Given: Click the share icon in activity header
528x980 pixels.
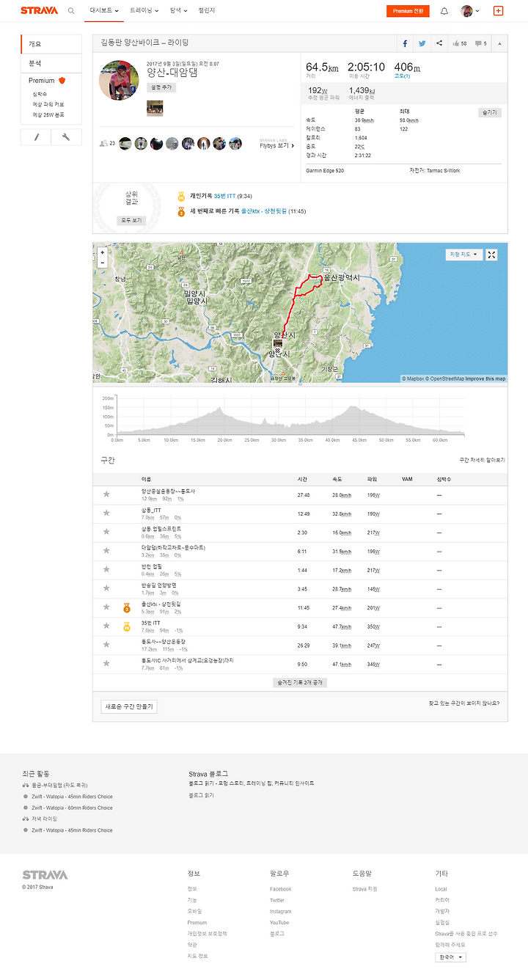Looking at the screenshot, I should point(439,43).
